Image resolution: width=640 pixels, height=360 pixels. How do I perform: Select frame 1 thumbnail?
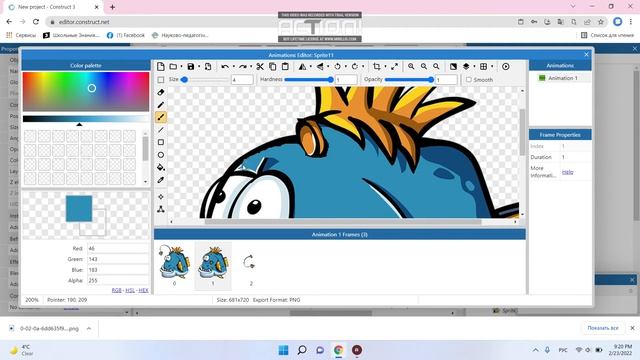[213, 266]
